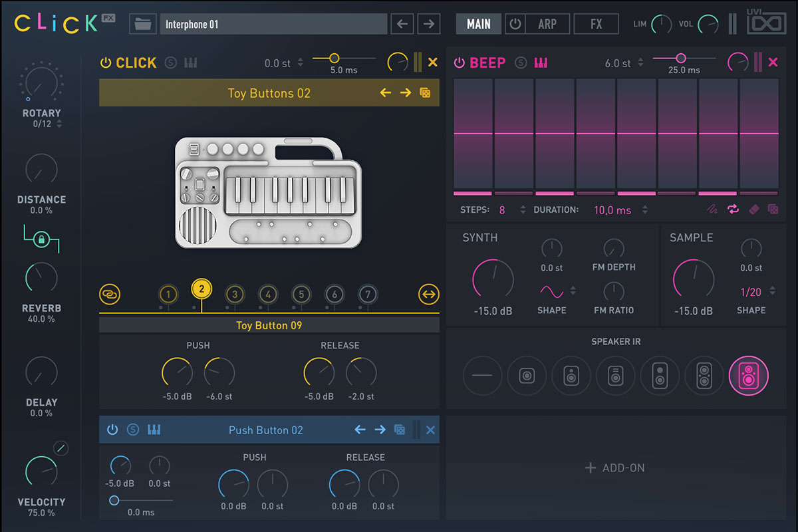Image resolution: width=798 pixels, height=532 pixels.
Task: Toggle Push Button 02 power button
Action: 112,430
